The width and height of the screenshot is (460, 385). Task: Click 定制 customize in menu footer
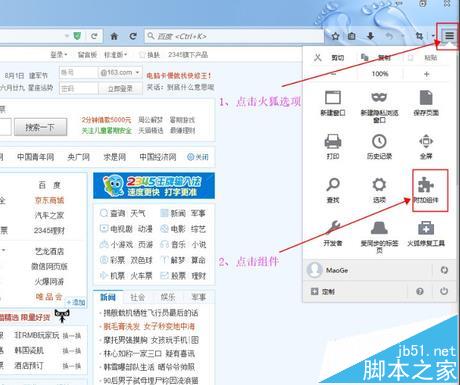click(x=323, y=292)
